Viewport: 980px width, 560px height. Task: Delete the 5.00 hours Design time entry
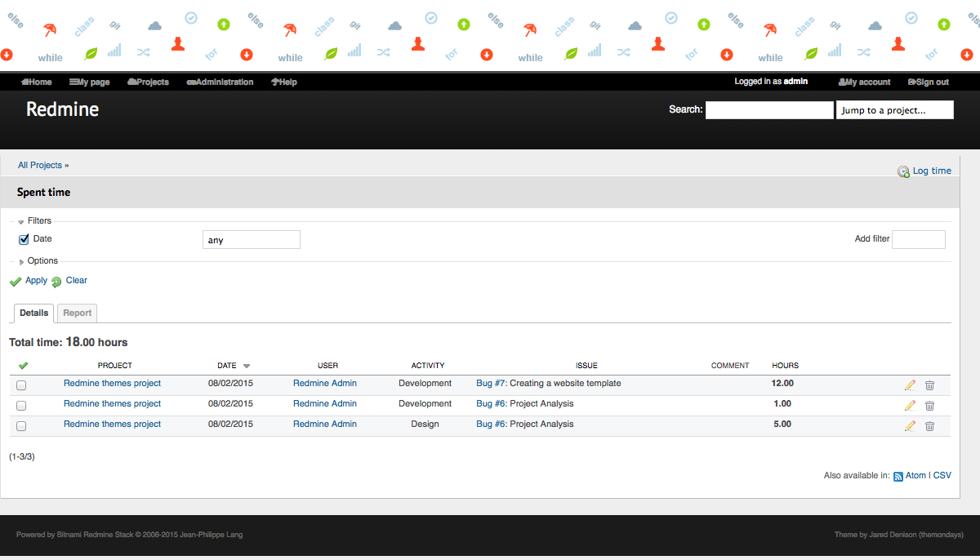(x=929, y=426)
